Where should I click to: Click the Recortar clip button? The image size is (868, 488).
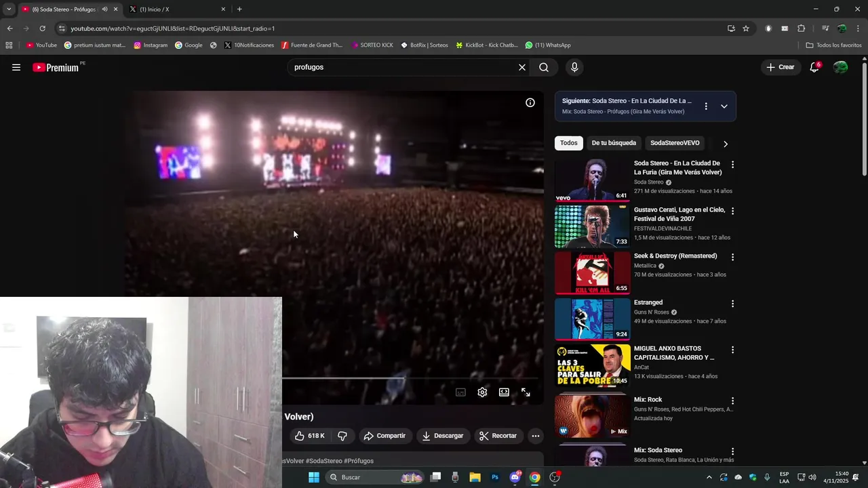(498, 436)
